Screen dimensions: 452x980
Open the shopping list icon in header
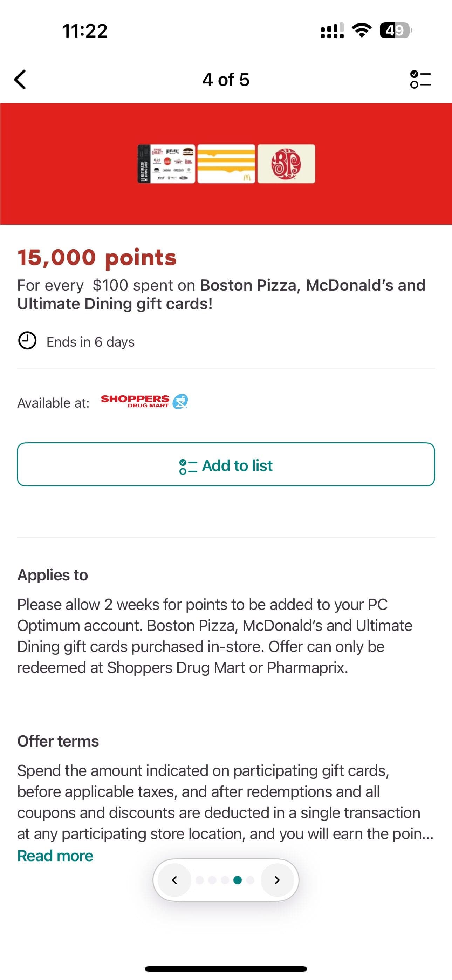click(420, 80)
